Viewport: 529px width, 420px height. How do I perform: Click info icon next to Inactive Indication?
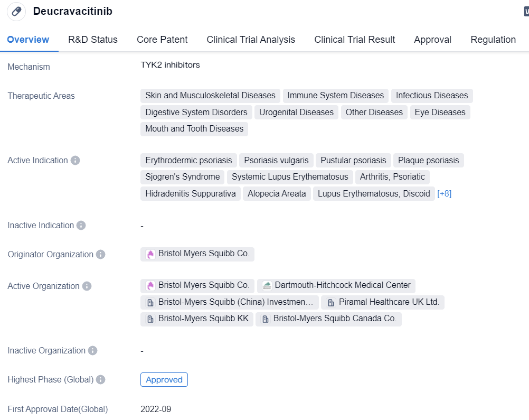(81, 225)
